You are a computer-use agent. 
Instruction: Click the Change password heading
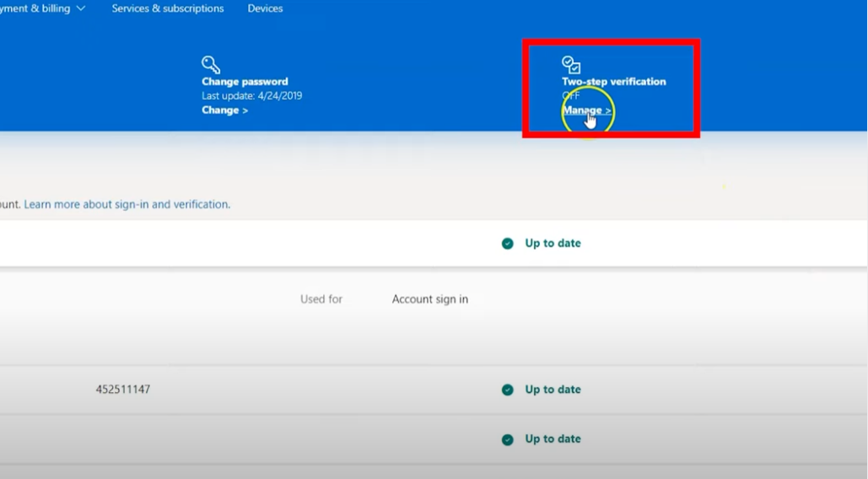(x=245, y=82)
